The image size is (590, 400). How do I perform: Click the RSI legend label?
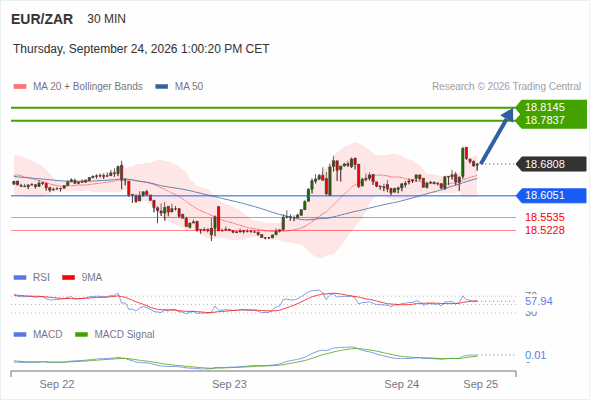click(41, 278)
